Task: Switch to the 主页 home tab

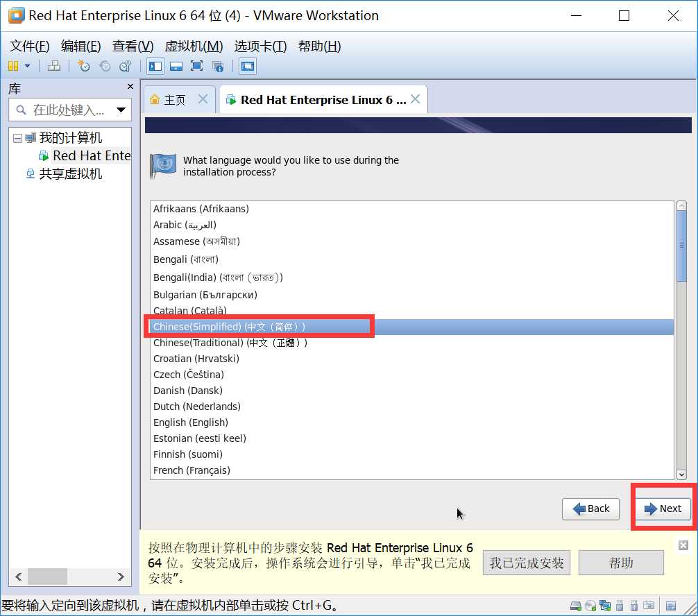Action: [x=174, y=100]
